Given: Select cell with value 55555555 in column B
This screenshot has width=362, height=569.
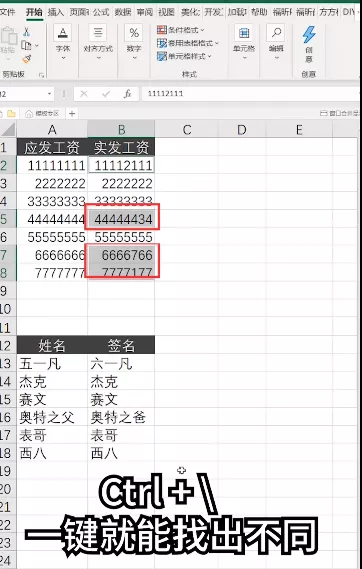Looking at the screenshot, I should (121, 237).
